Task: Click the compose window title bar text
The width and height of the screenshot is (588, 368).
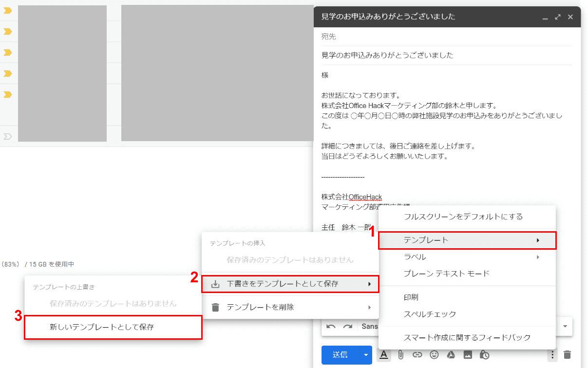Action: coord(388,17)
